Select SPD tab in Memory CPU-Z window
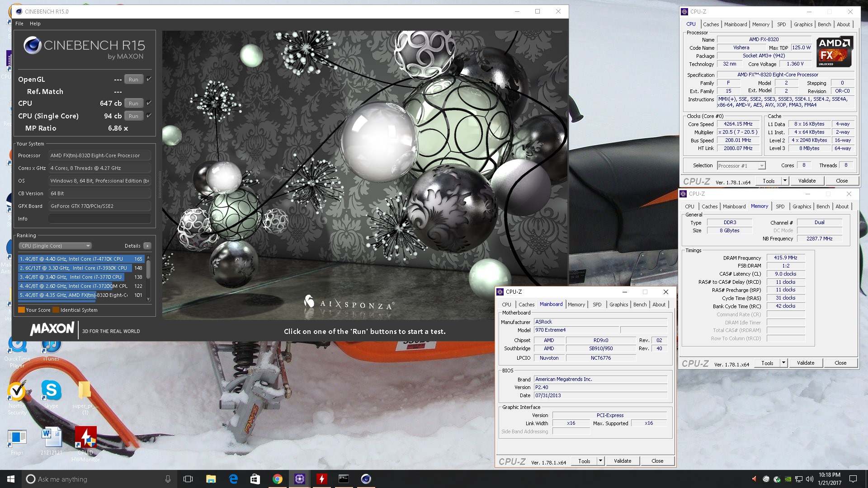This screenshot has width=868, height=488. click(780, 206)
